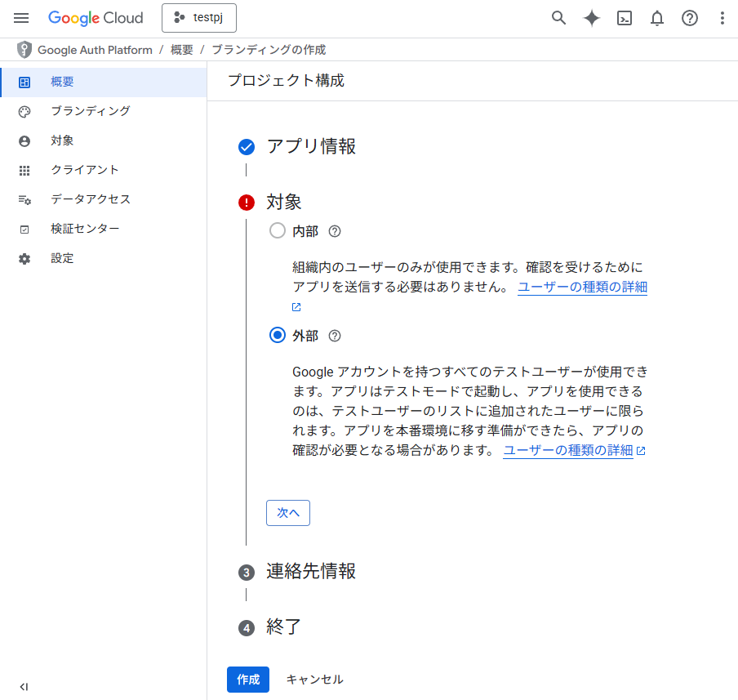Expand the アプリ情報 step
Image resolution: width=738 pixels, height=700 pixels.
(311, 147)
